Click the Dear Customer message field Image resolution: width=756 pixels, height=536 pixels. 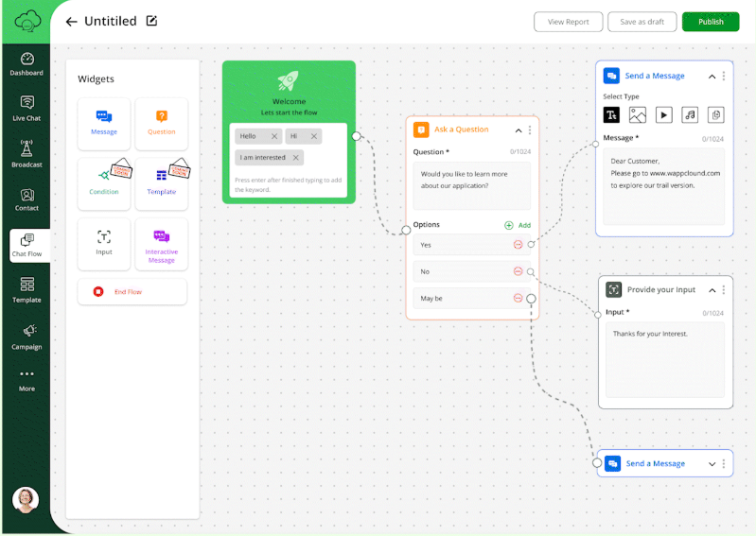click(664, 186)
